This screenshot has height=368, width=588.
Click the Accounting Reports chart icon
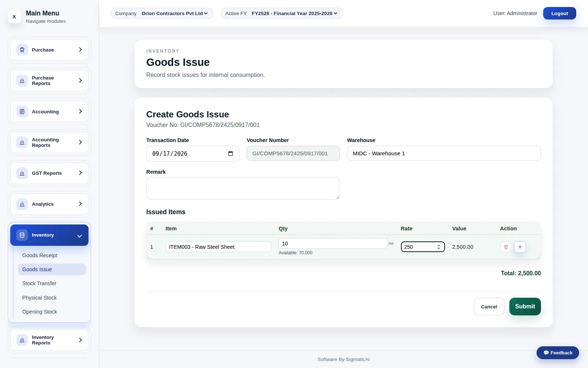tap(22, 142)
